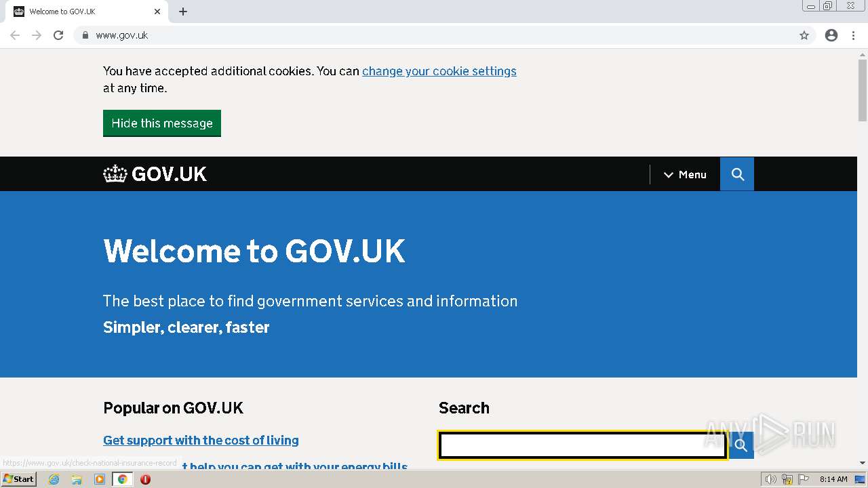Click inside the GOV.UK search box
This screenshot has height=488, width=868.
tap(583, 445)
